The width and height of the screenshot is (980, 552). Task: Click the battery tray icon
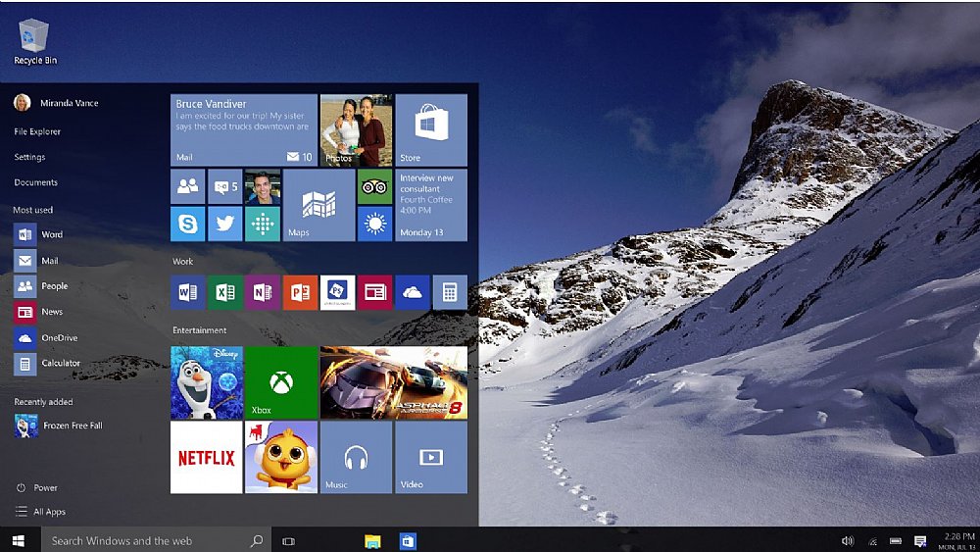[x=896, y=541]
